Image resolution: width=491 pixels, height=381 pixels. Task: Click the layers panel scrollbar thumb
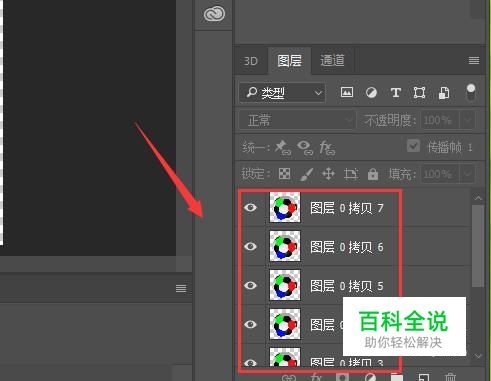pos(478,246)
